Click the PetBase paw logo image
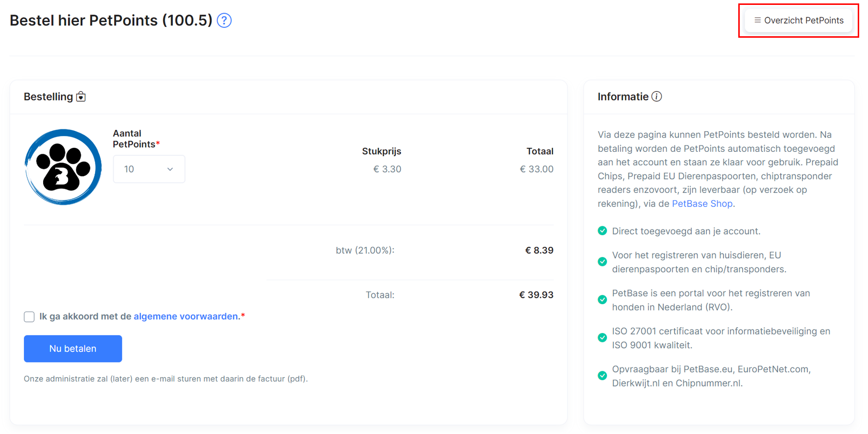Screen dimensions: 868x434 (x=63, y=167)
